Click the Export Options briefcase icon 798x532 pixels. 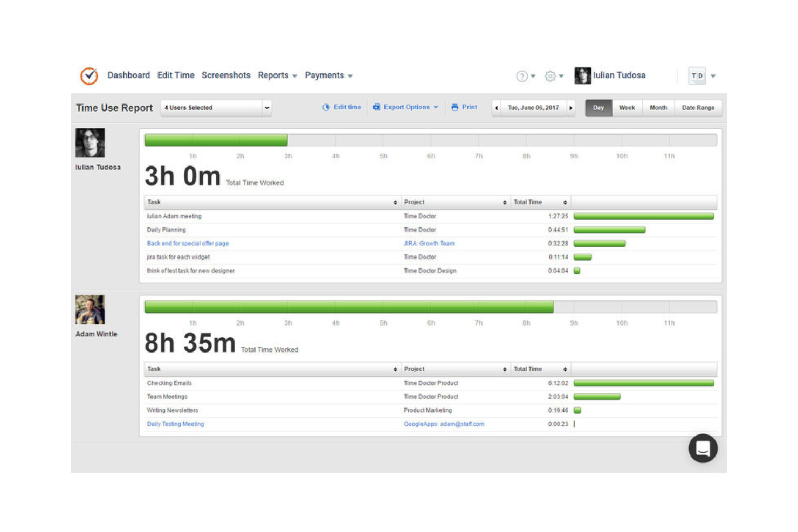click(x=376, y=107)
